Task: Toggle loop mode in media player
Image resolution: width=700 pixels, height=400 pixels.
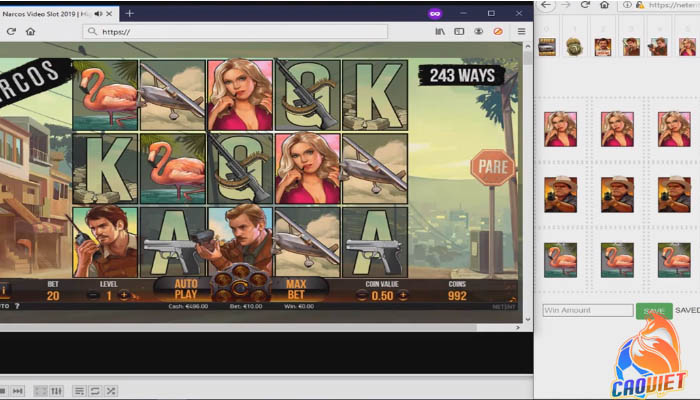Action: click(x=95, y=391)
